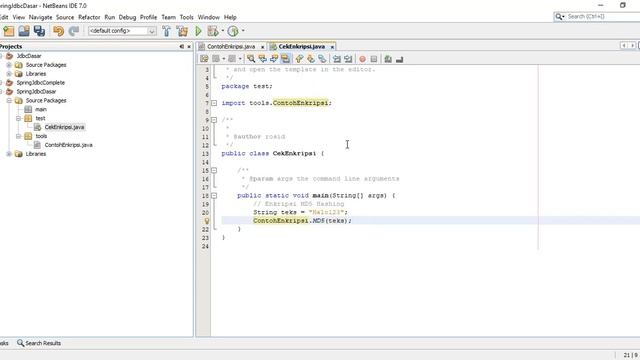Collapse the main method fold on line 18
The width and height of the screenshot is (640, 360).
(214, 196)
